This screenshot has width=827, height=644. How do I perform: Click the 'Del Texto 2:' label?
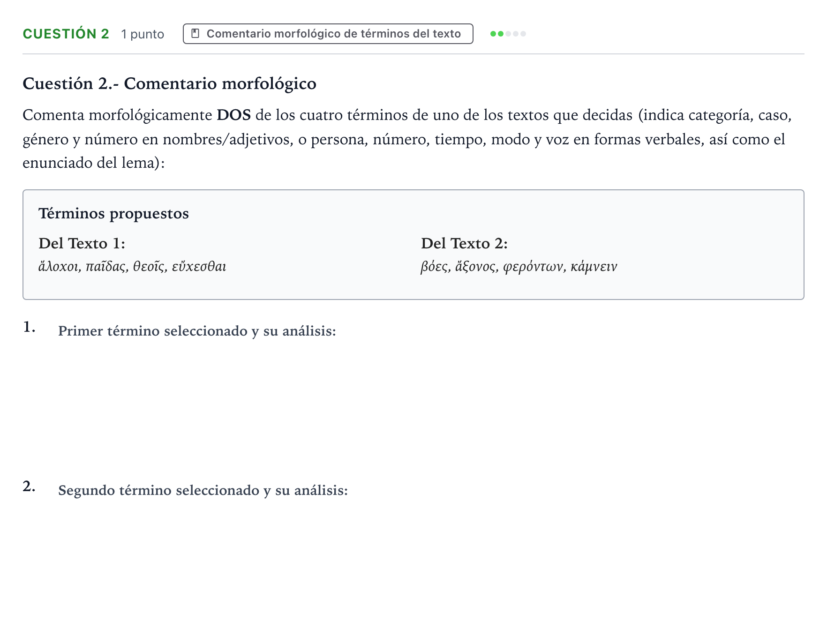tap(465, 243)
